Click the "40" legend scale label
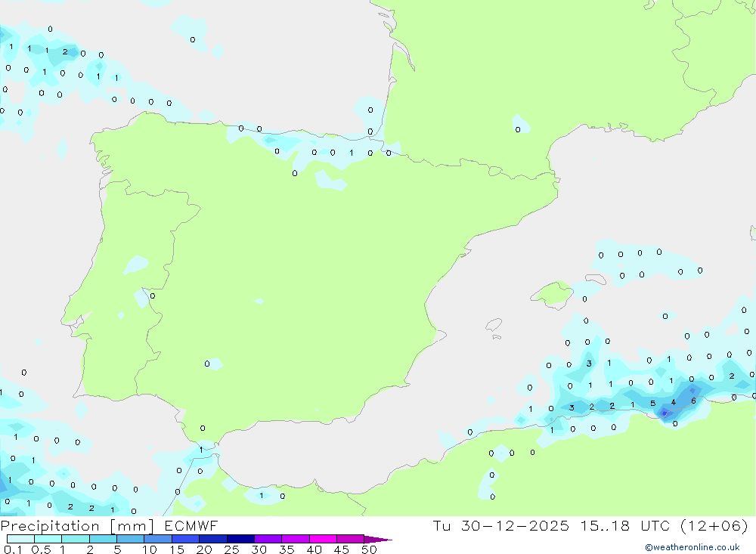756x554 pixels. click(x=314, y=549)
